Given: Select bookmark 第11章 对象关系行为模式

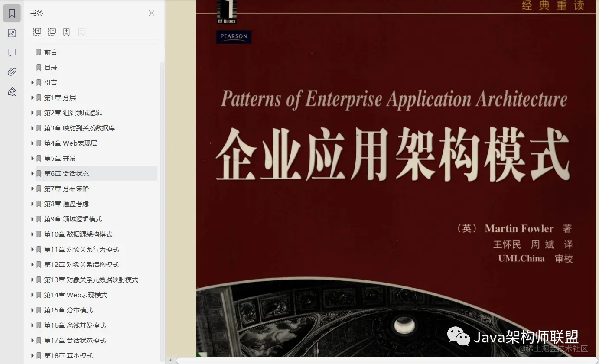Looking at the screenshot, I should pos(81,249).
